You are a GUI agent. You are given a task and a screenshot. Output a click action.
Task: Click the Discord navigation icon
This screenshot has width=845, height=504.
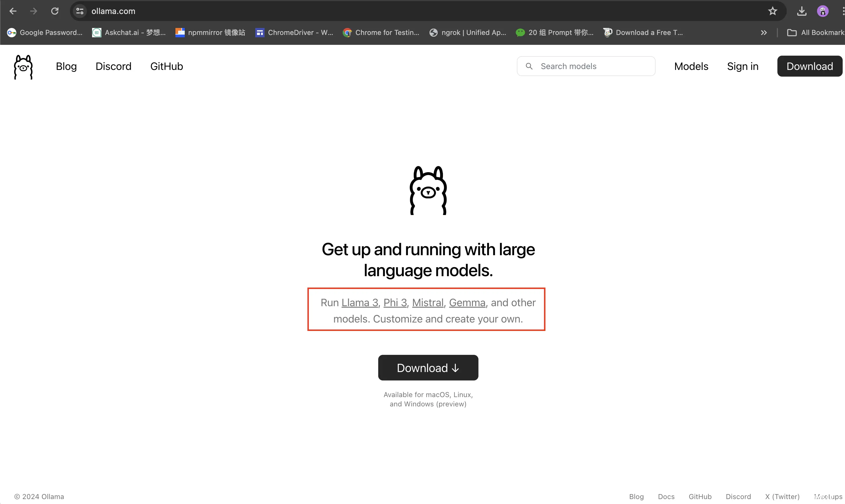113,66
